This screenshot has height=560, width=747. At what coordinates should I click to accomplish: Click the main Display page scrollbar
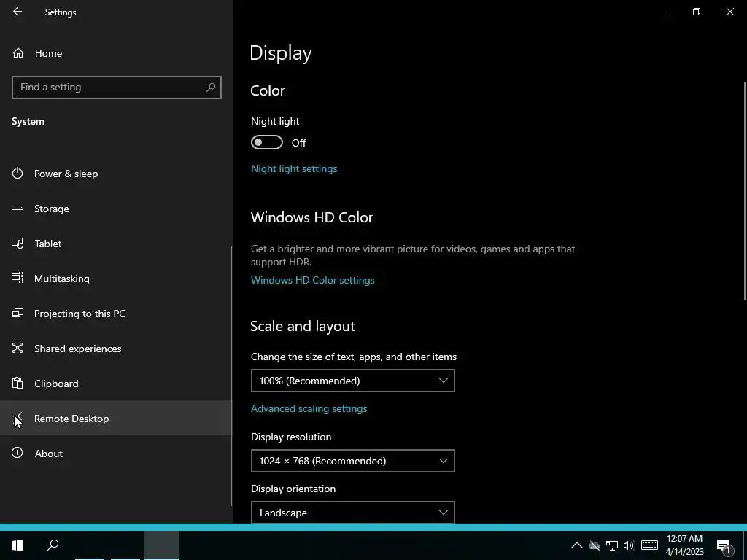(745, 190)
